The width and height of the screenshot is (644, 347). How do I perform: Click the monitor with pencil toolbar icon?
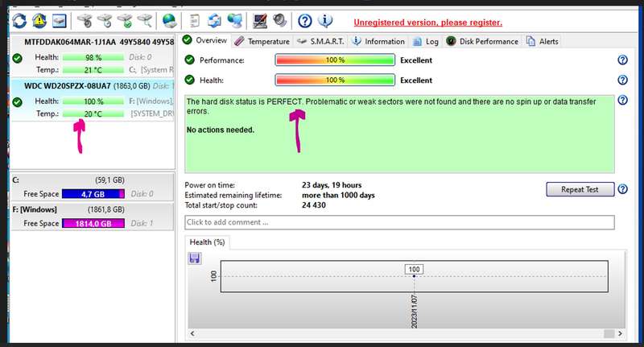coord(260,21)
